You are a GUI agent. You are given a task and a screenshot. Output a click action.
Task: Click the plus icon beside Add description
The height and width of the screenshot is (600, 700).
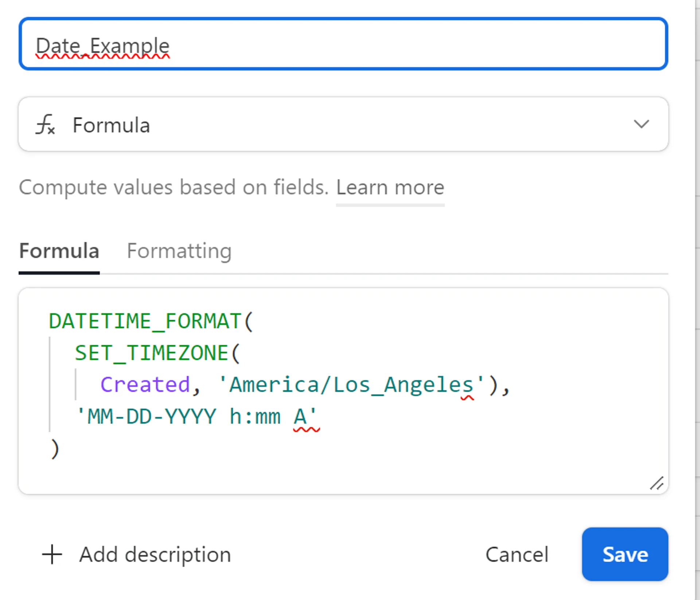(x=52, y=554)
